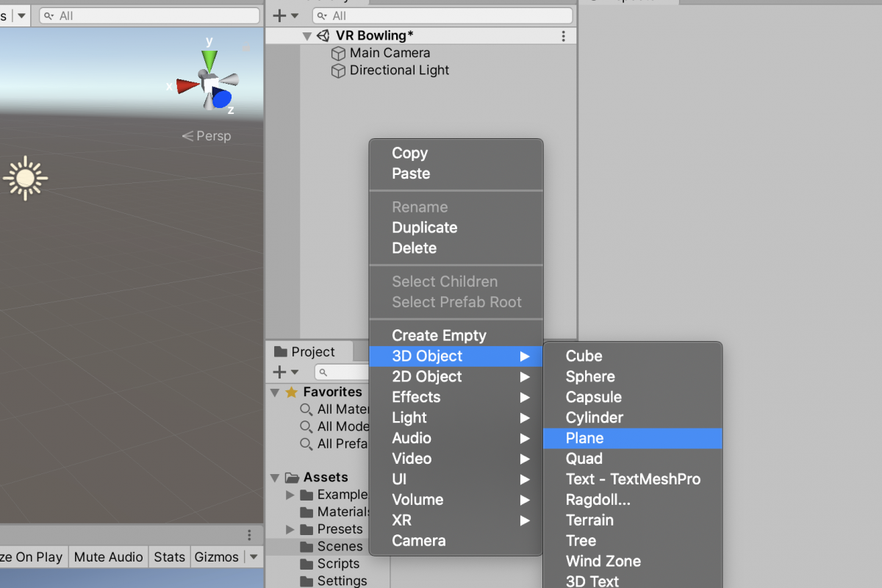Collapse the VR Bowling scene tree
Screen dimensions: 882x588
306,36
